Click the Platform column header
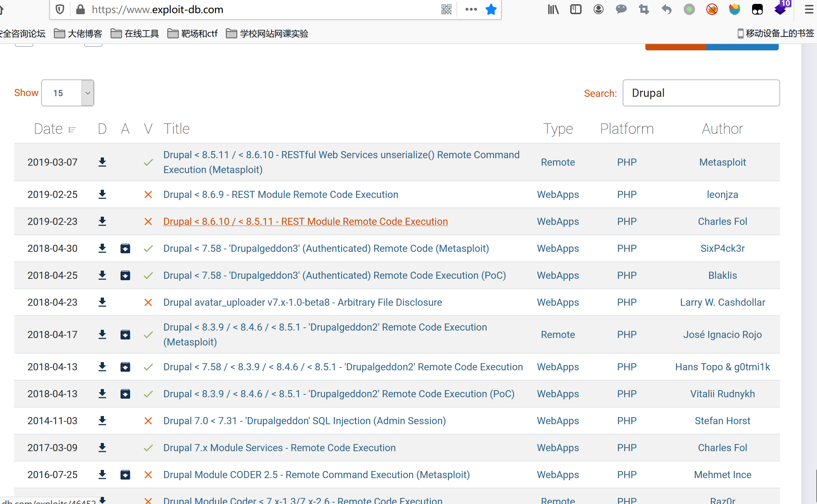817x504 pixels. click(x=627, y=129)
